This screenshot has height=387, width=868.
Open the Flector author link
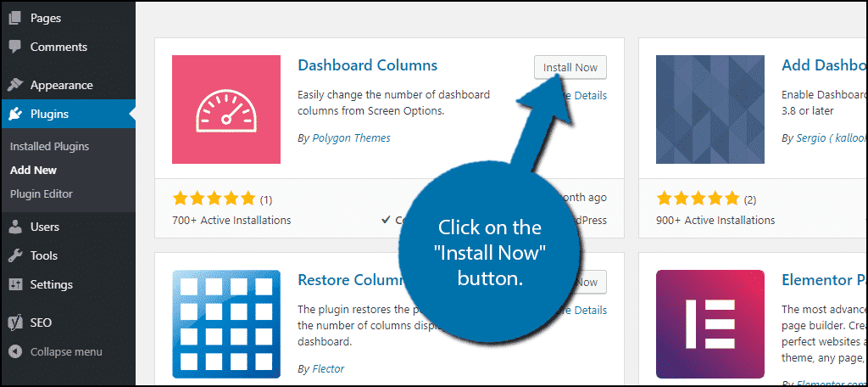click(x=328, y=368)
